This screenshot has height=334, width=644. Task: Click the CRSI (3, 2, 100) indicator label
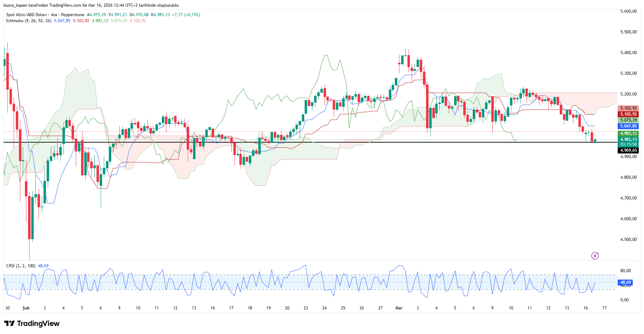[21, 266]
